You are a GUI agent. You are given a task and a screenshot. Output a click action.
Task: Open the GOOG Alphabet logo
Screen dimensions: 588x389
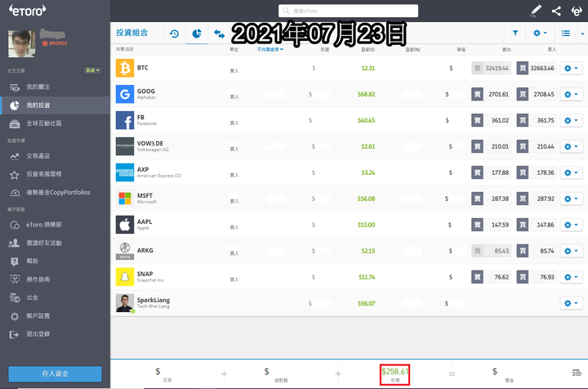125,94
